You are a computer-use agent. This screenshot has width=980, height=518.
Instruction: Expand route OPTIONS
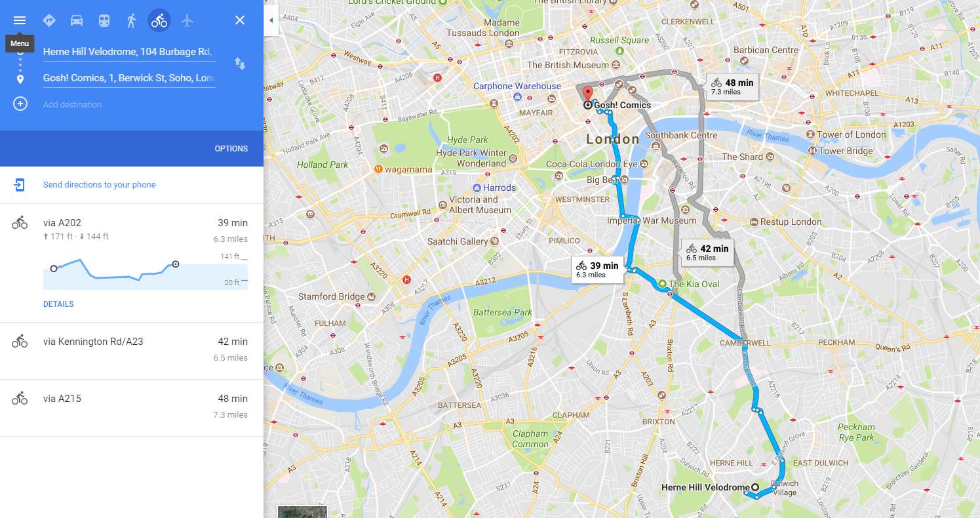pyautogui.click(x=231, y=149)
